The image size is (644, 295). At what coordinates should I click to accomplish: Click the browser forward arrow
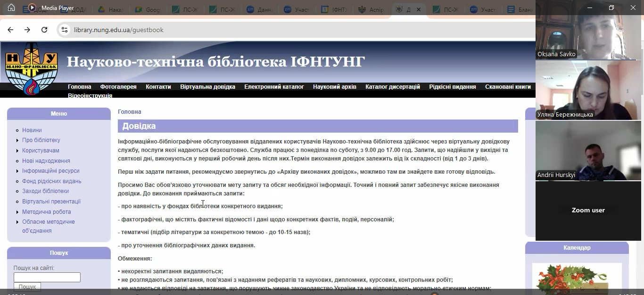pyautogui.click(x=27, y=30)
